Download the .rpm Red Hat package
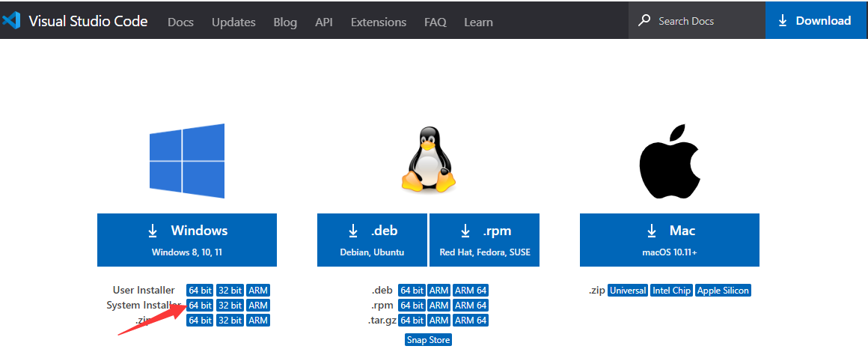 tap(485, 240)
